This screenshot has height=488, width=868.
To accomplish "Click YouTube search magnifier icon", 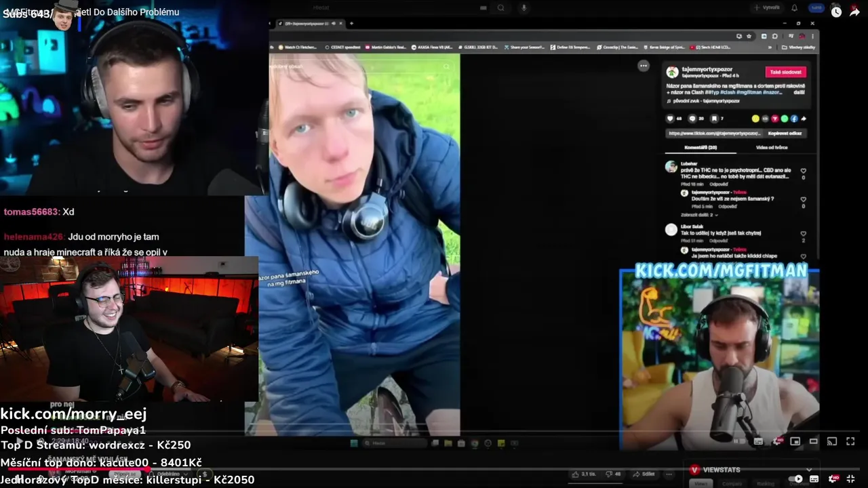I will click(501, 7).
